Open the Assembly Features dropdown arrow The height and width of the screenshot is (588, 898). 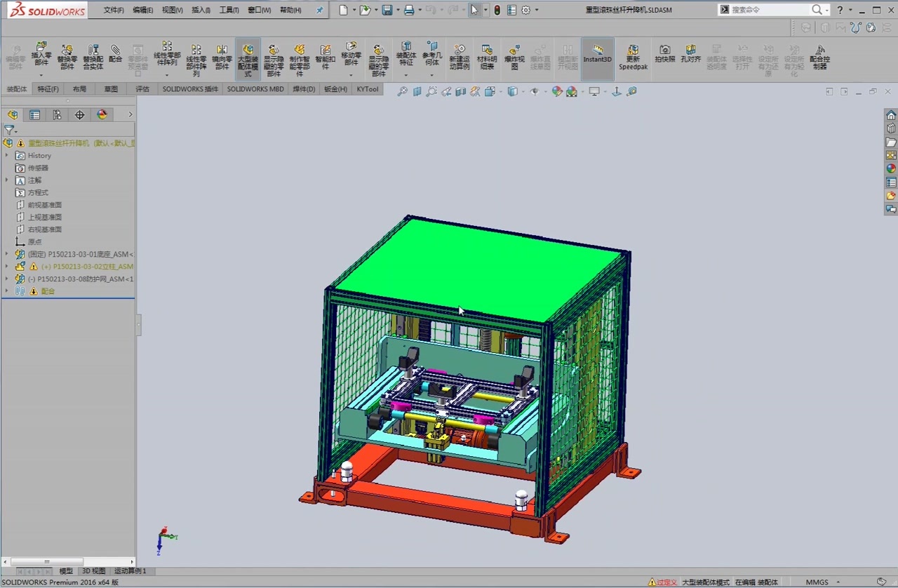click(x=406, y=75)
